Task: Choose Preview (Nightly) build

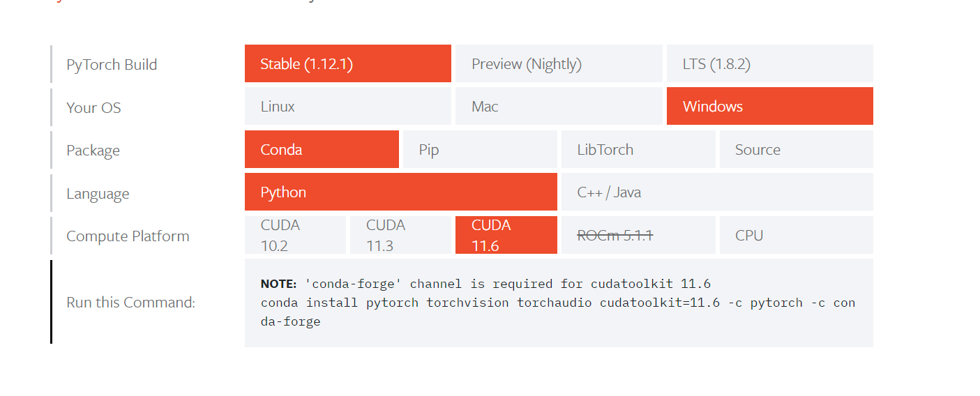Action: pos(559,63)
